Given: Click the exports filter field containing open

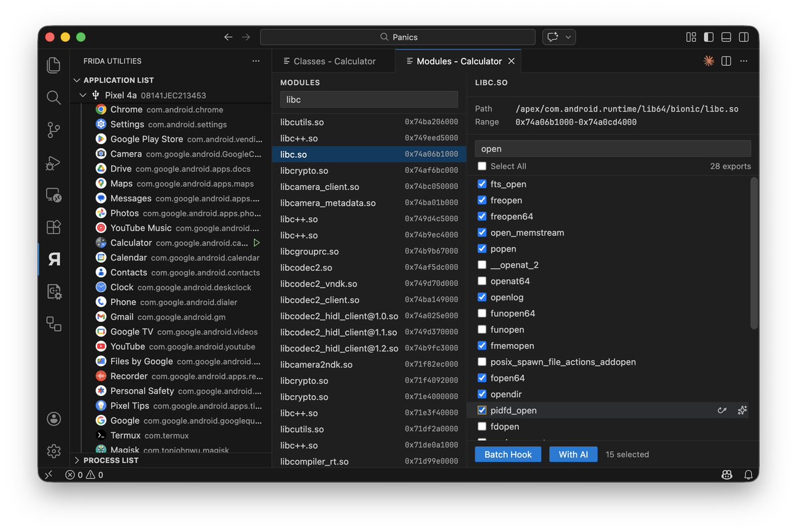Looking at the screenshot, I should [612, 149].
